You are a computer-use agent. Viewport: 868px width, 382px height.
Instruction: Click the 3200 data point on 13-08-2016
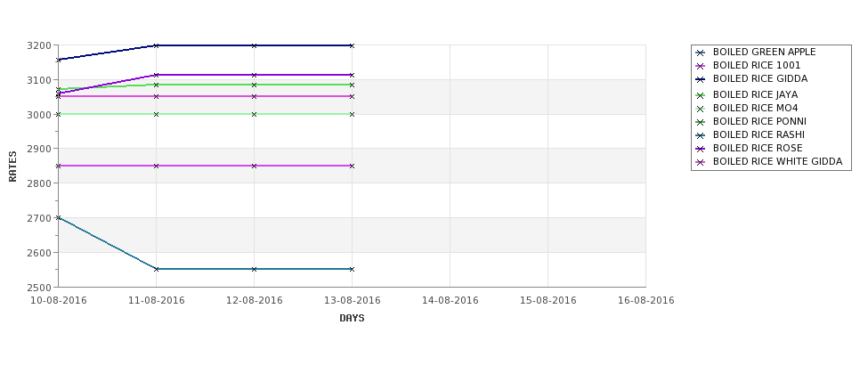click(352, 45)
